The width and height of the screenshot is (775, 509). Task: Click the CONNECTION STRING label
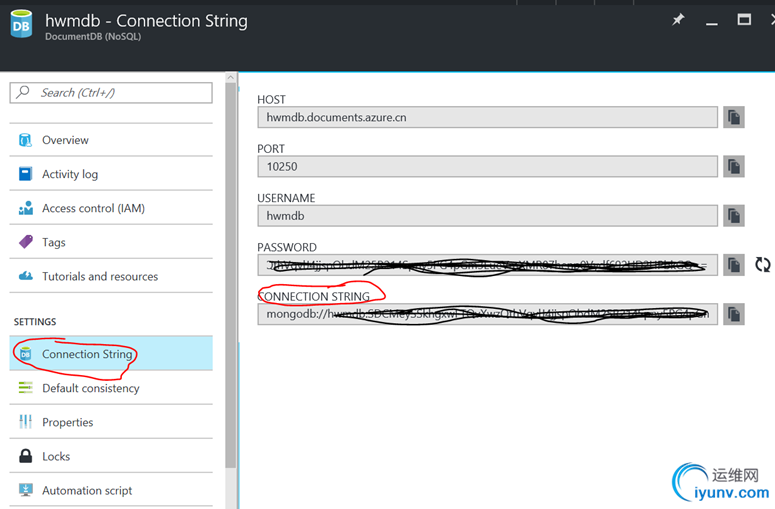coord(313,297)
